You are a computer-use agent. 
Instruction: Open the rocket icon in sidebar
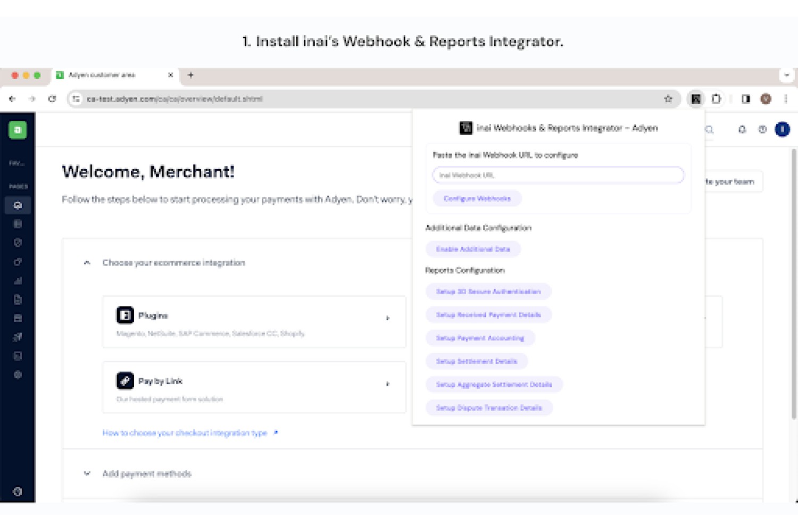coord(18,337)
